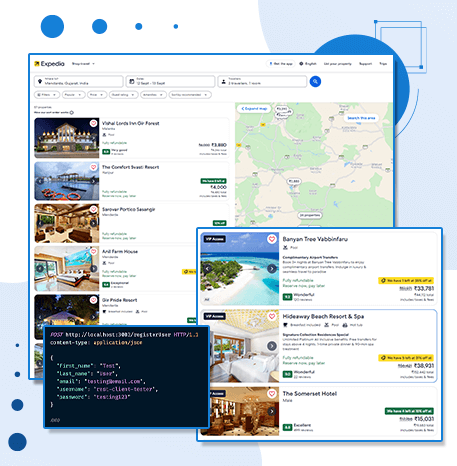Open Banyan Tree Vabbinfaru listing title
457x466 pixels.
point(315,239)
